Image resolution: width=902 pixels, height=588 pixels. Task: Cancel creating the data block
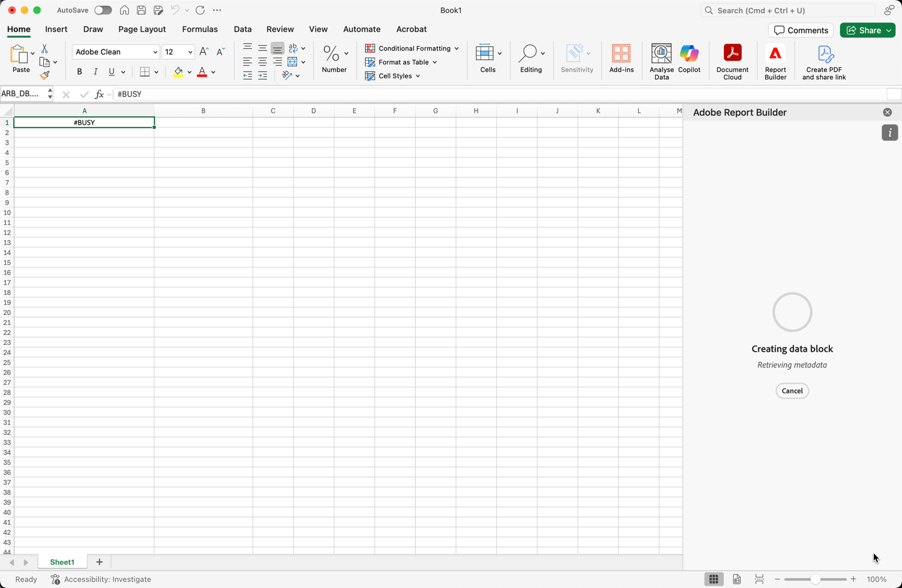tap(792, 391)
